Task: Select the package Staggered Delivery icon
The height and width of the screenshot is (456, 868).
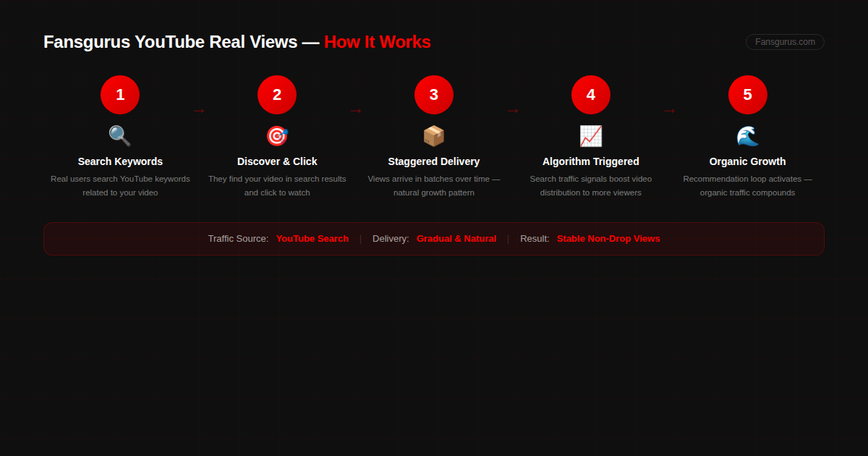Action: click(434, 136)
